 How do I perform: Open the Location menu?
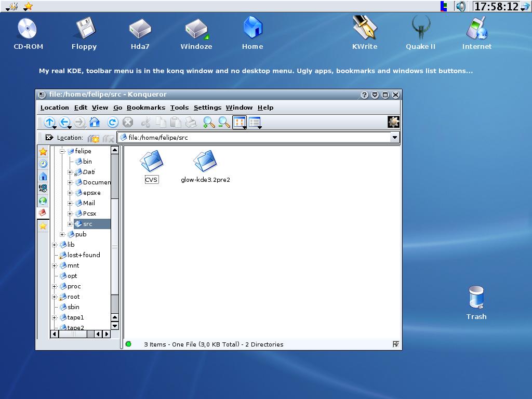[x=54, y=108]
